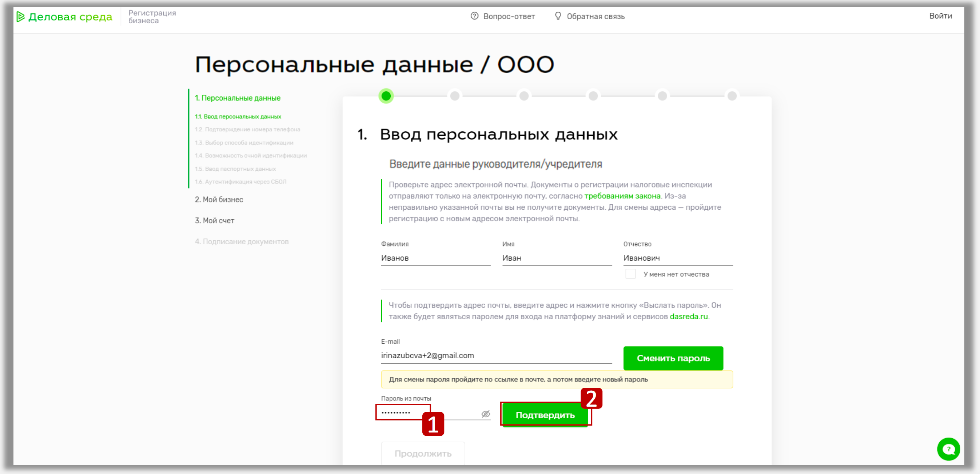Screen dimensions: 980x474
Task: Toggle password visibility in Пароль из почты
Action: click(x=485, y=414)
